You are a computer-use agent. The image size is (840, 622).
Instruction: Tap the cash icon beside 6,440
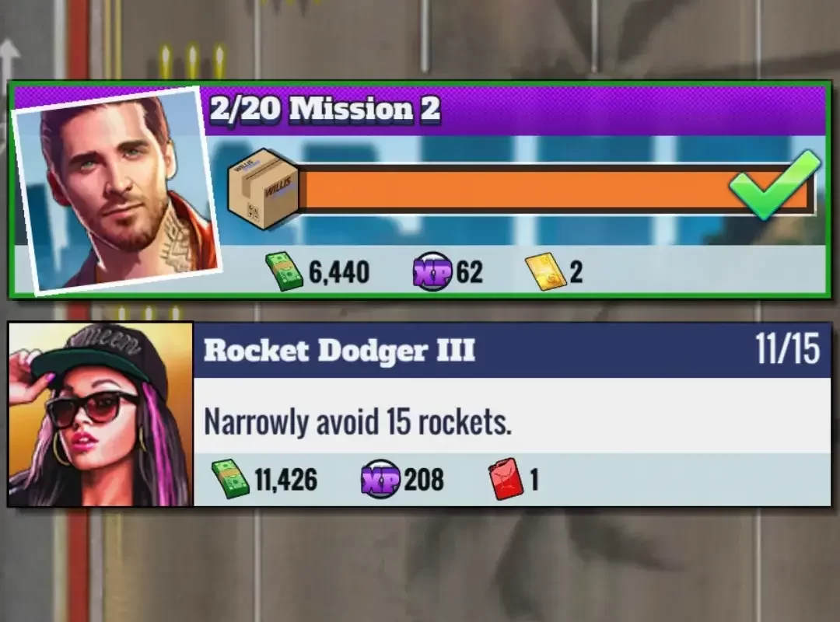pyautogui.click(x=284, y=271)
